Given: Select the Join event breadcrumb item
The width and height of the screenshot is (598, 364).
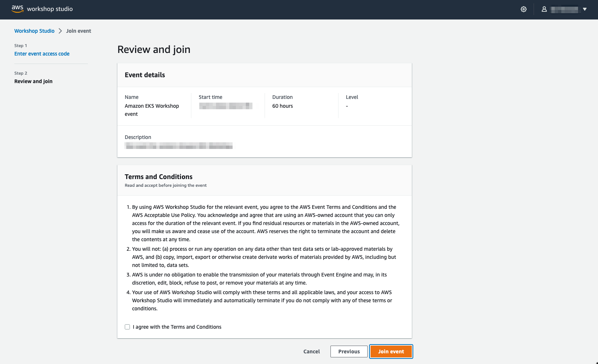Looking at the screenshot, I should coord(78,31).
